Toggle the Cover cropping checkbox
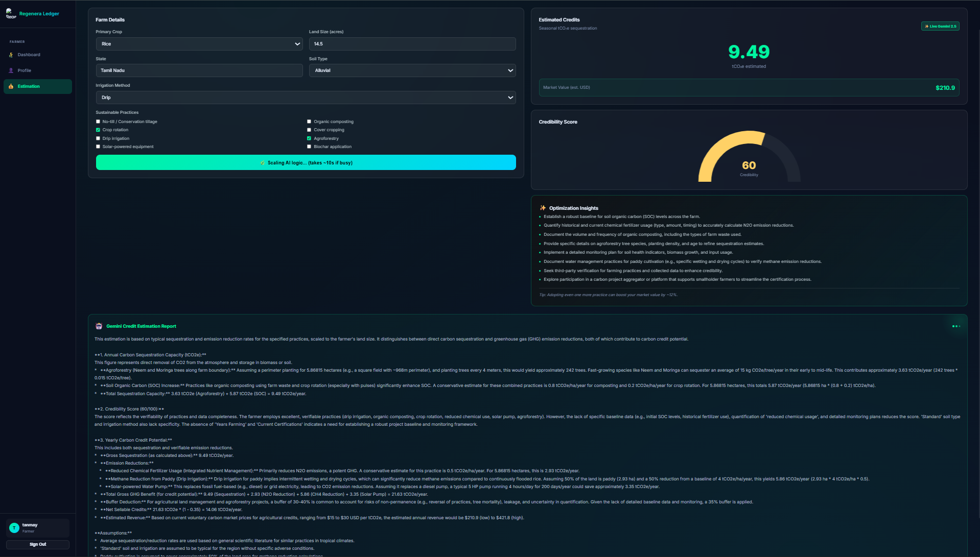 (309, 130)
